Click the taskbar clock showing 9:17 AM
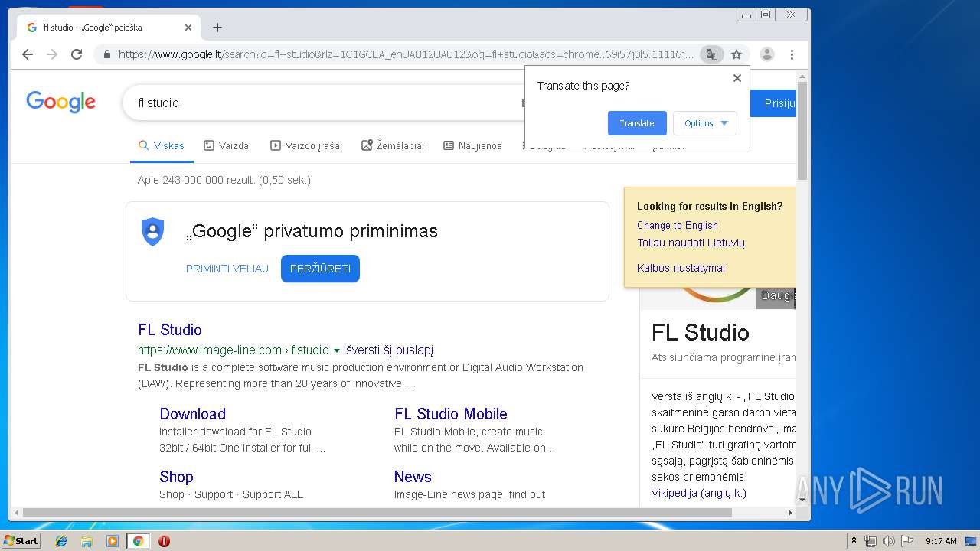Viewport: 980px width, 551px height. click(941, 541)
